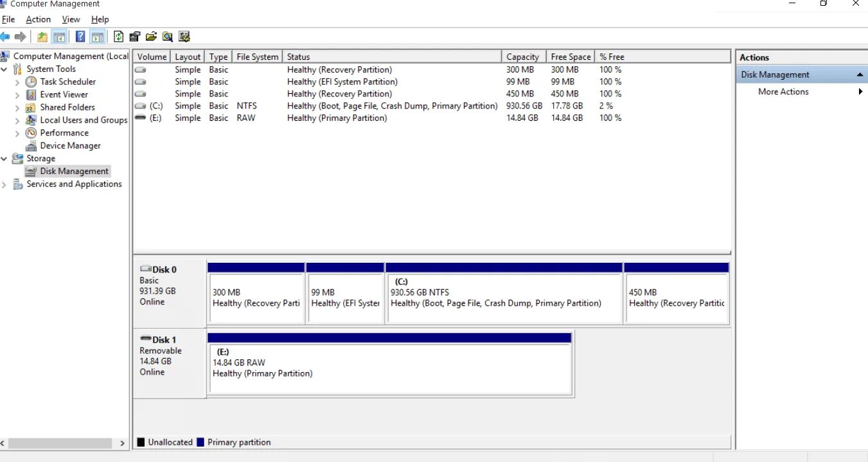Click the Back arrow toolbar icon
868x462 pixels.
pos(5,37)
